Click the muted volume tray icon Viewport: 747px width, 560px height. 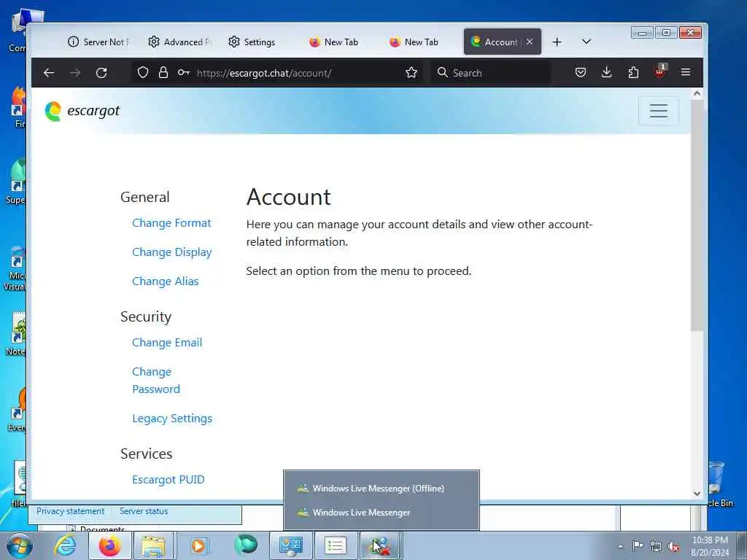click(673, 547)
